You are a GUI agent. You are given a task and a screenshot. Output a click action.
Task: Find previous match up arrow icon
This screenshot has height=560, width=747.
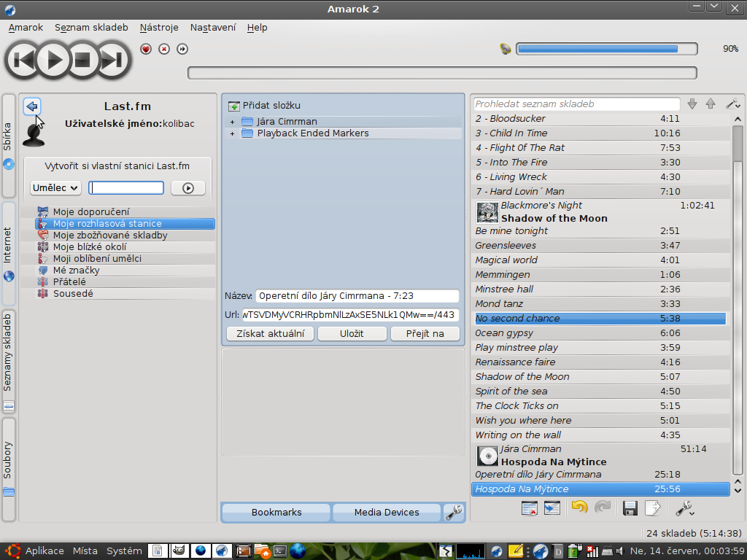[x=711, y=104]
